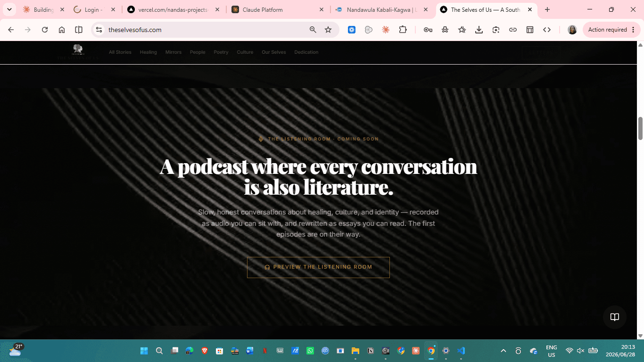This screenshot has width=644, height=362.
Task: Click the floating open-book reading button
Action: pyautogui.click(x=615, y=317)
